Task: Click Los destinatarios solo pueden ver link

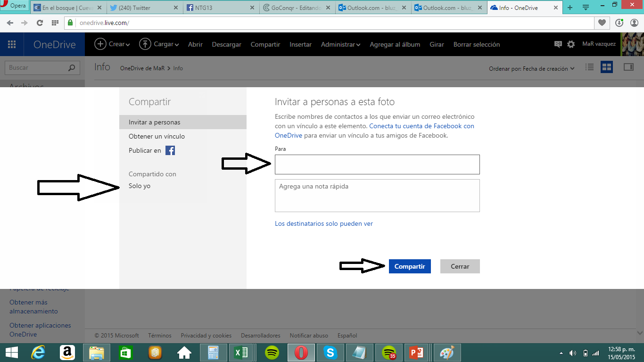Action: tap(324, 223)
